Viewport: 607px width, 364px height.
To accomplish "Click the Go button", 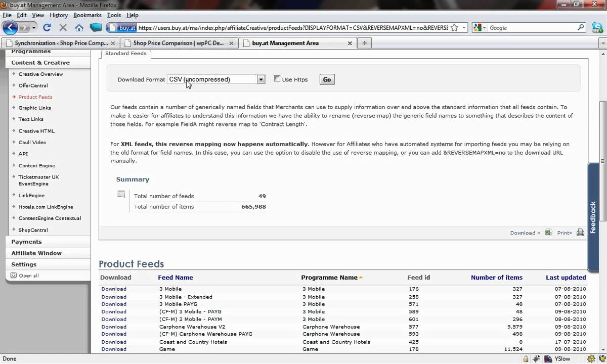I will coord(327,79).
